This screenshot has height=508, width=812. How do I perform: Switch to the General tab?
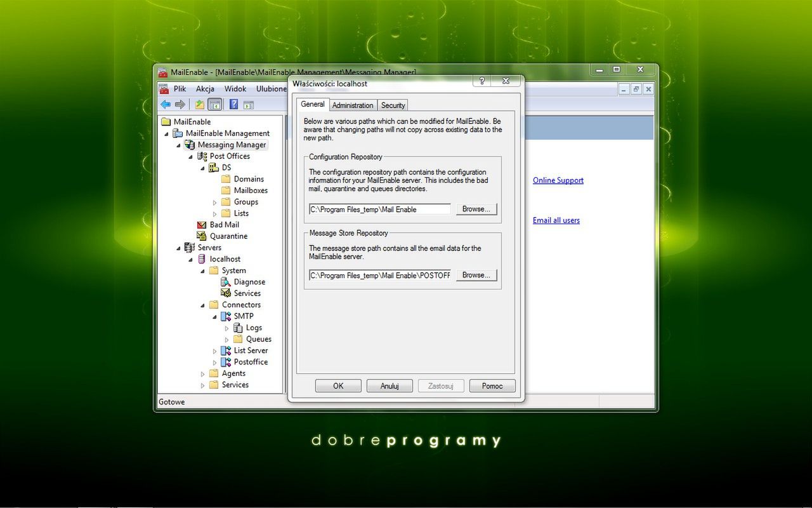click(313, 104)
